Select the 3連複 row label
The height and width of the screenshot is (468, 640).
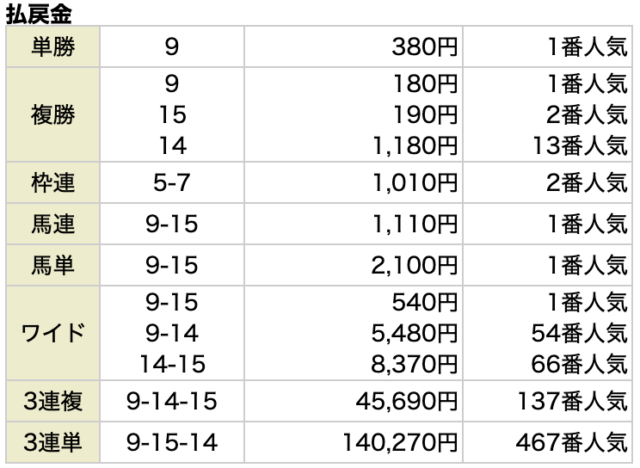[x=52, y=402]
